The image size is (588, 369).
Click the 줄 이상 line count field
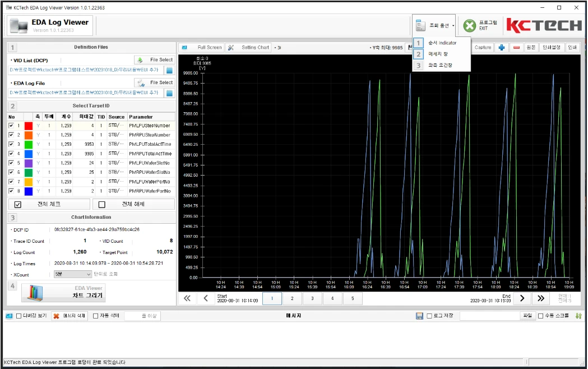coord(142,316)
